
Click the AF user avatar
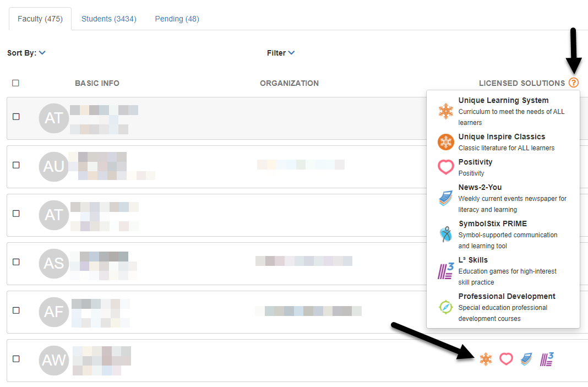pyautogui.click(x=54, y=312)
